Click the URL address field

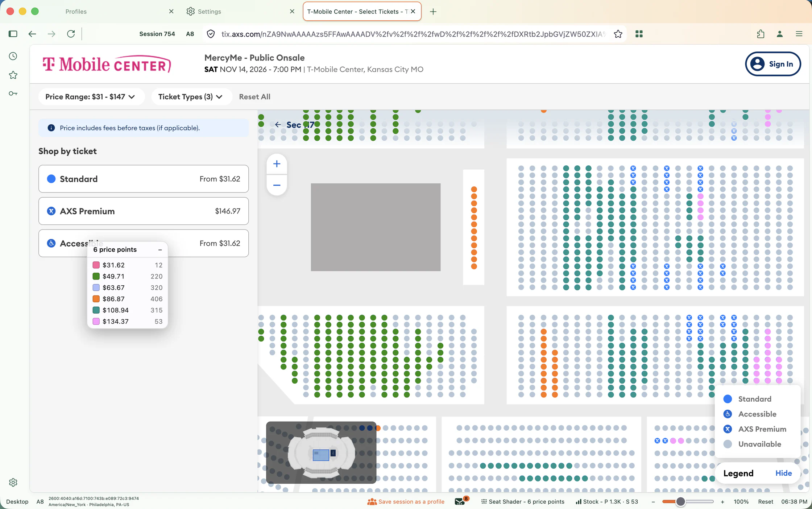pyautogui.click(x=413, y=34)
